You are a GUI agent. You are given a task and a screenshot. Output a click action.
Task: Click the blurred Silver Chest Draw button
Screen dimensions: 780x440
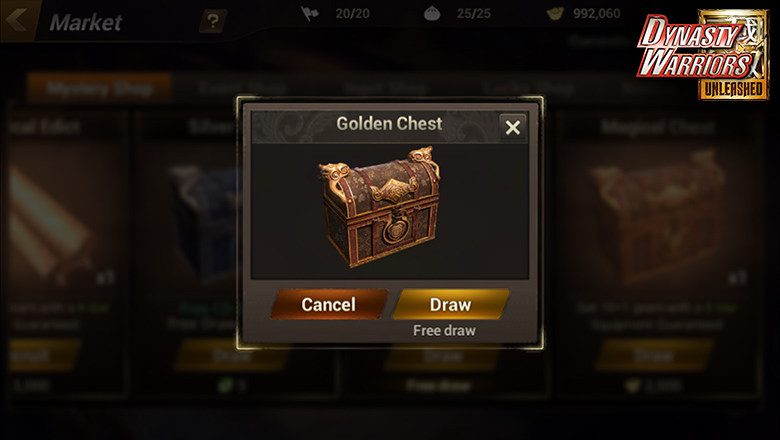tap(231, 355)
